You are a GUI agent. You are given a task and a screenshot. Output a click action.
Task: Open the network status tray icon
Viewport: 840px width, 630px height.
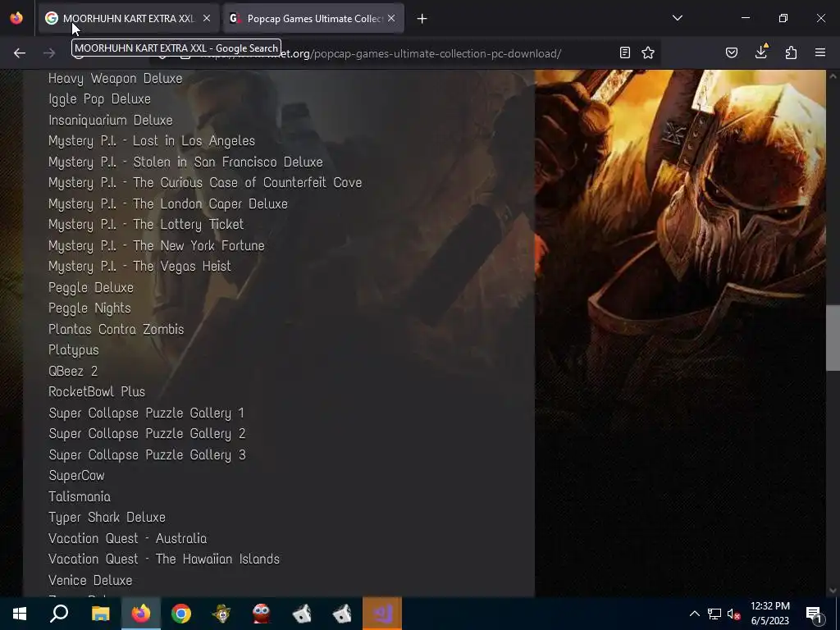714,614
